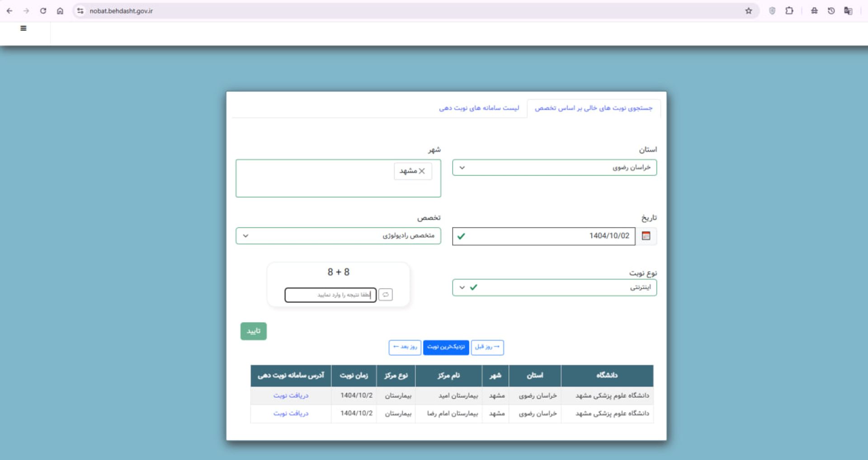This screenshot has height=460, width=868.
Task: Click دریافت نوبت for بیمارستان امید
Action: tap(291, 395)
